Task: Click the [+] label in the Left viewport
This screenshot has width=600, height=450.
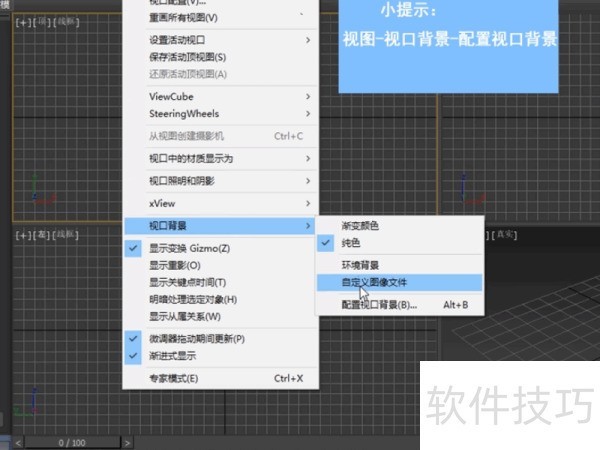Action: [x=21, y=234]
